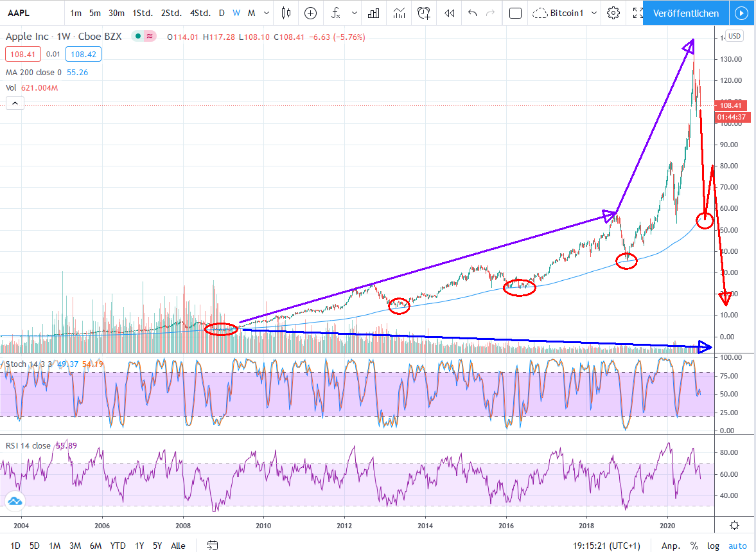Switch to the 1m timeframe
The height and width of the screenshot is (552, 756).
pyautogui.click(x=76, y=13)
